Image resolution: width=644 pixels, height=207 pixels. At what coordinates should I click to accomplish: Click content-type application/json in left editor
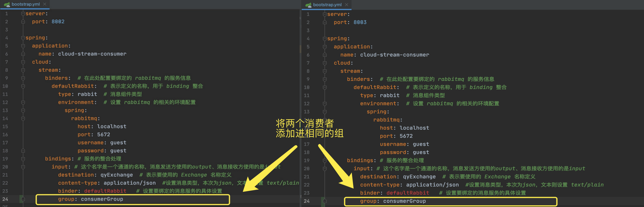130,183
